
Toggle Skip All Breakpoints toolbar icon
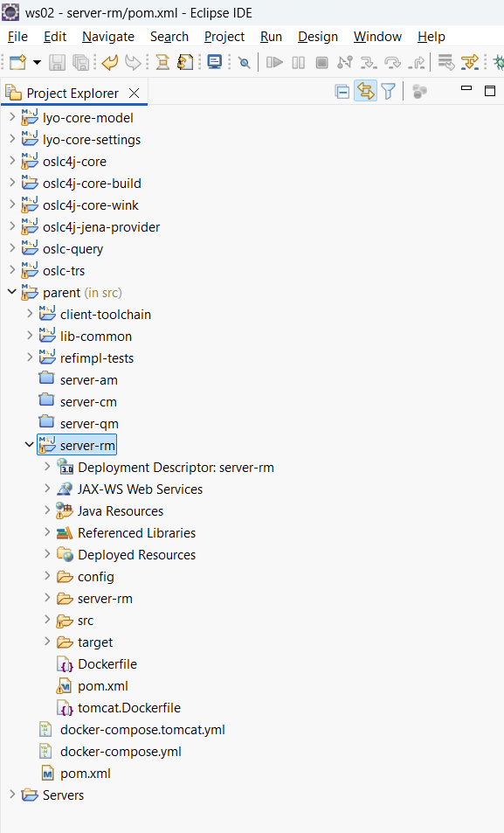(245, 63)
